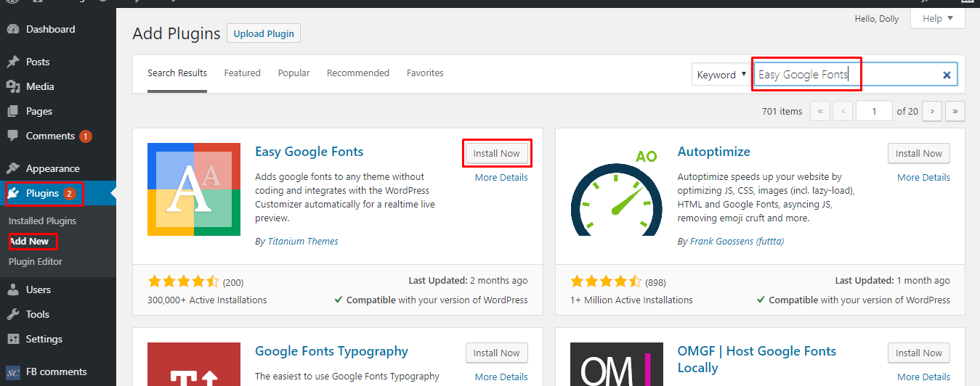This screenshot has width=980, height=386.
Task: Open Installed Plugins submenu item
Action: (42, 221)
